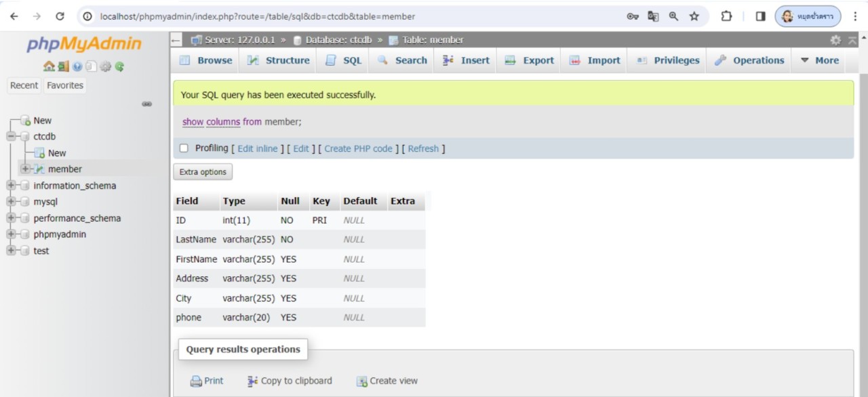Open the Export tab
The width and height of the screenshot is (868, 397).
[530, 60]
